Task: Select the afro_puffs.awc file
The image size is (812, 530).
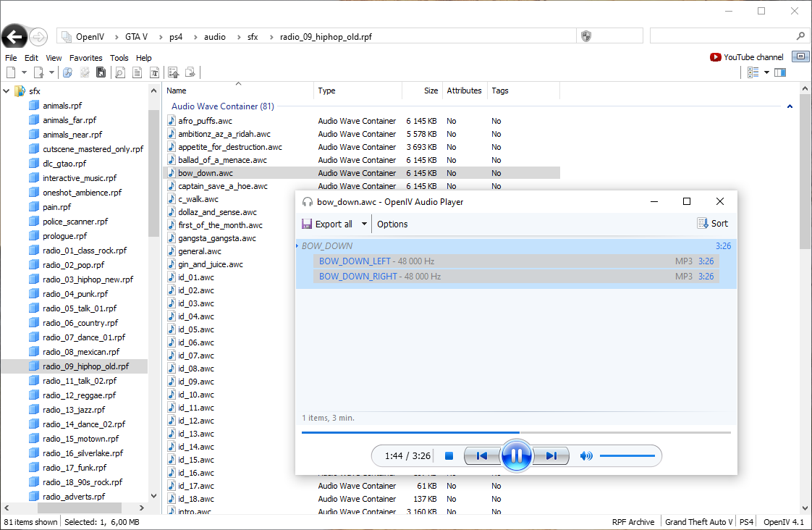Action: (205, 121)
